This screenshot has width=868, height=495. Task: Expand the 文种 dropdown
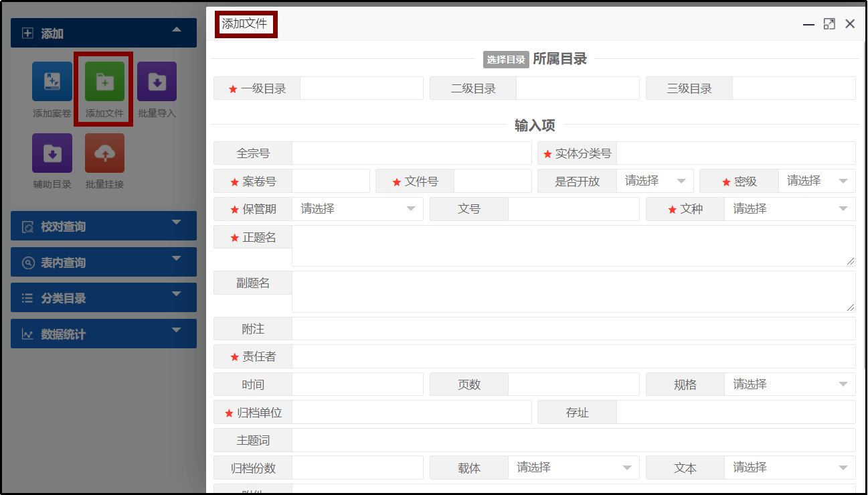click(x=790, y=209)
